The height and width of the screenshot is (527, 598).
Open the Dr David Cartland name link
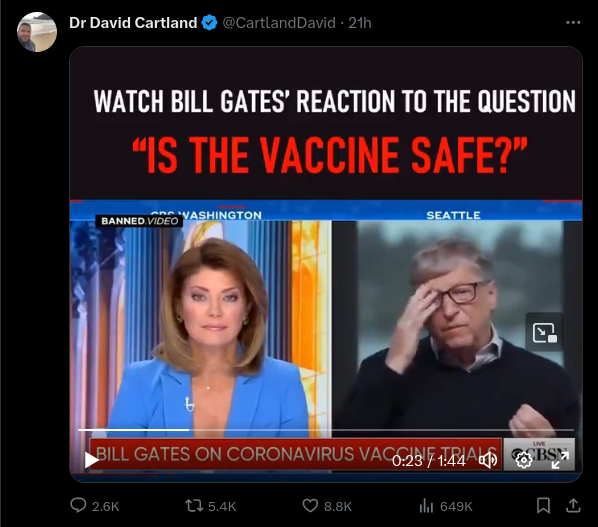133,23
